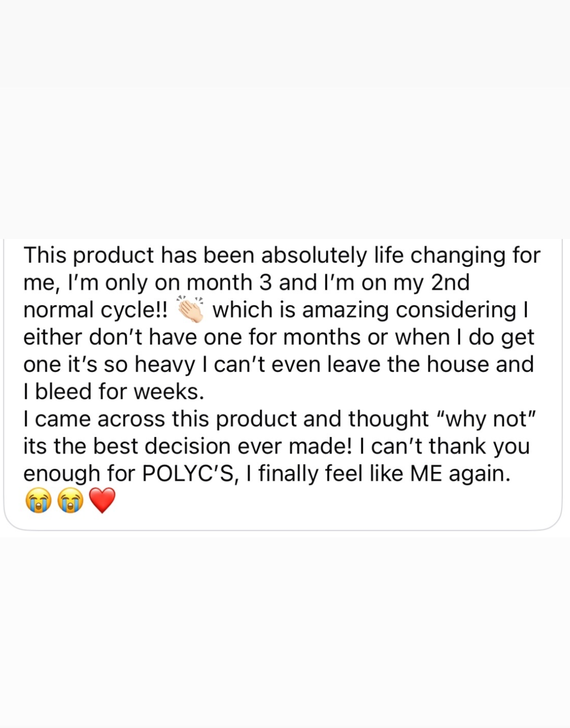This screenshot has height=728, width=570.
Task: Click the first crying face emoji
Action: click(x=37, y=502)
